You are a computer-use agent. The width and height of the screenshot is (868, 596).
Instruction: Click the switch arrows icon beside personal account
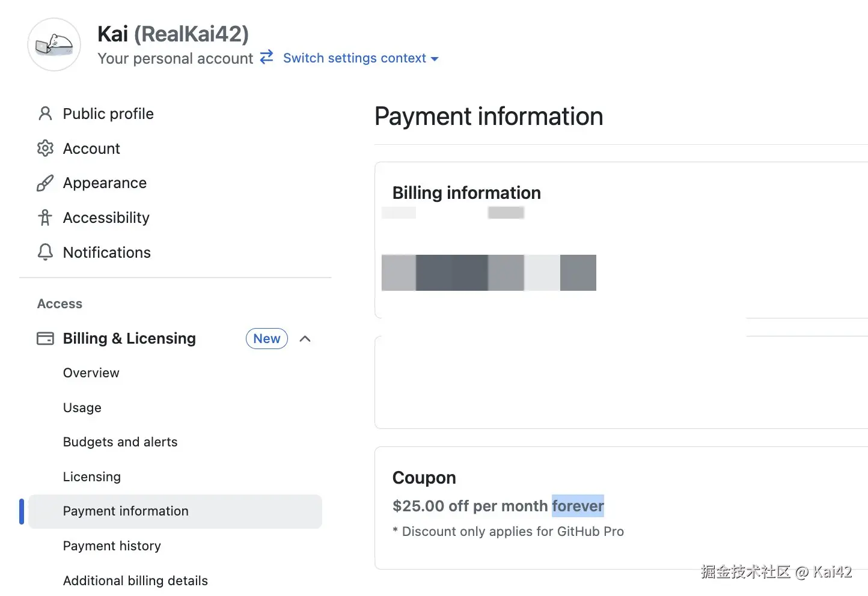pyautogui.click(x=266, y=57)
